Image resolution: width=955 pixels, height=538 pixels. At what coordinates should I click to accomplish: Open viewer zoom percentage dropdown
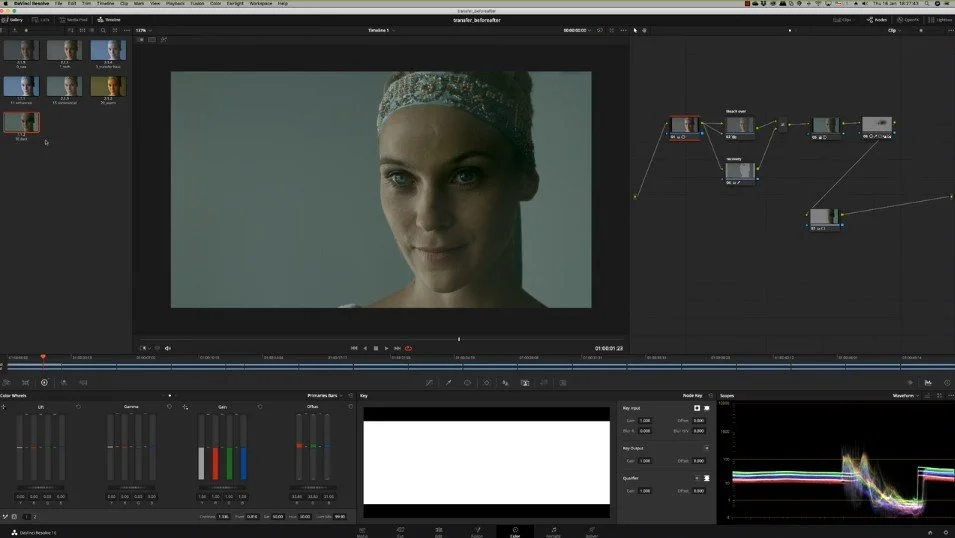(x=144, y=30)
